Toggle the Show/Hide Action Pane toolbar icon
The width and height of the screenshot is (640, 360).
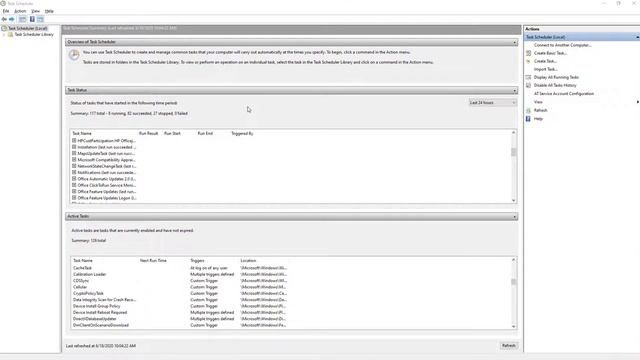pos(40,19)
